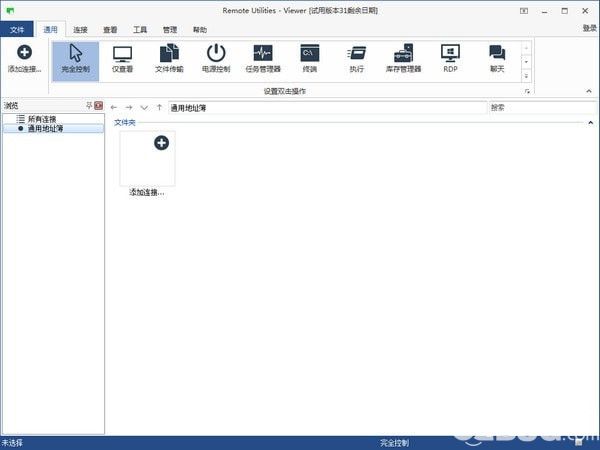This screenshot has height=450, width=600.
Task: Select the View Only (仅查看) monitor icon
Action: (x=122, y=59)
